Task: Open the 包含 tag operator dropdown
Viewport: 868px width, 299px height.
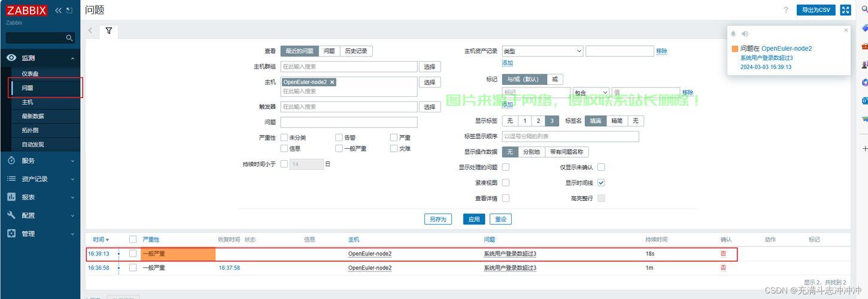Action: pos(590,93)
